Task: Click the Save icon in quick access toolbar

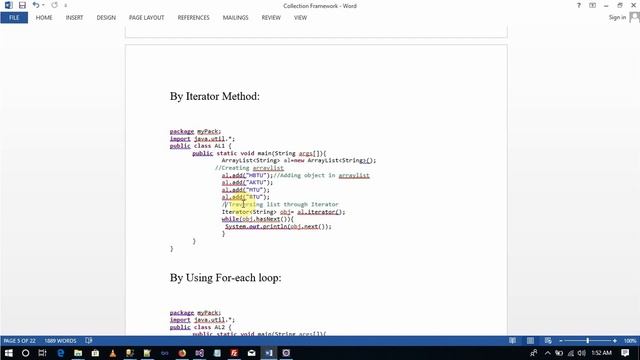Action: [22, 5]
